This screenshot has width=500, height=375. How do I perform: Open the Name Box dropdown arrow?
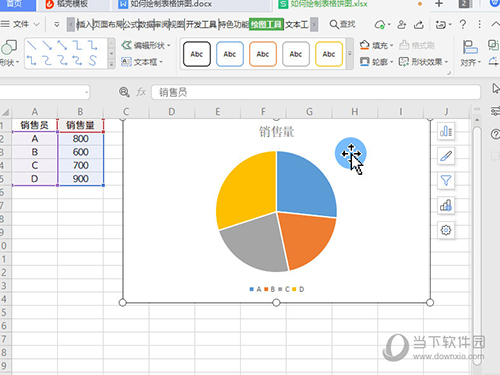click(86, 92)
